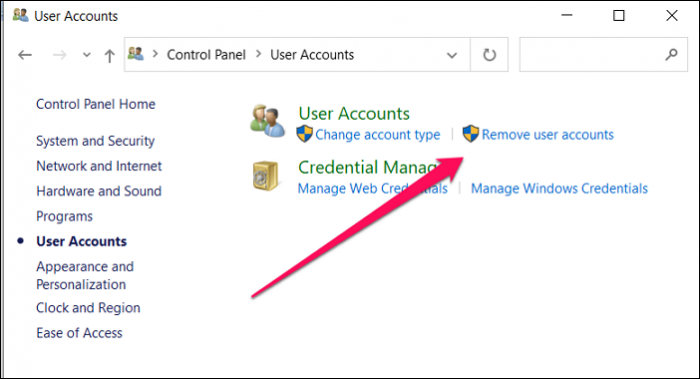Open Ease of Access category
This screenshot has width=700, height=379.
tap(79, 333)
